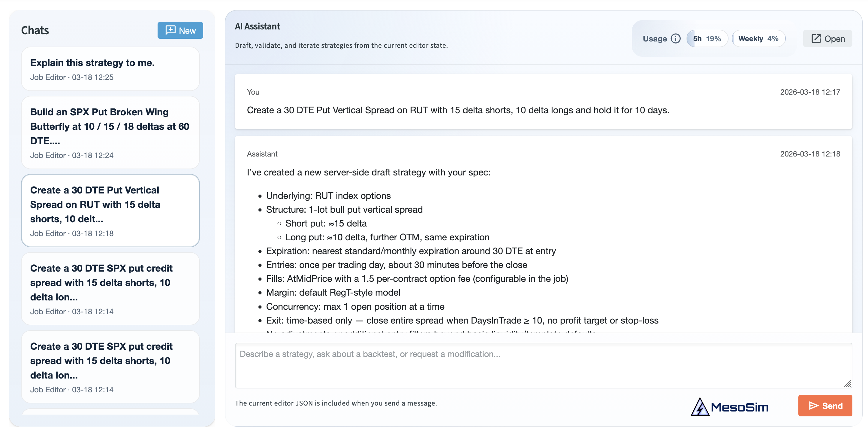Click the MesoSim logo

pyautogui.click(x=730, y=406)
